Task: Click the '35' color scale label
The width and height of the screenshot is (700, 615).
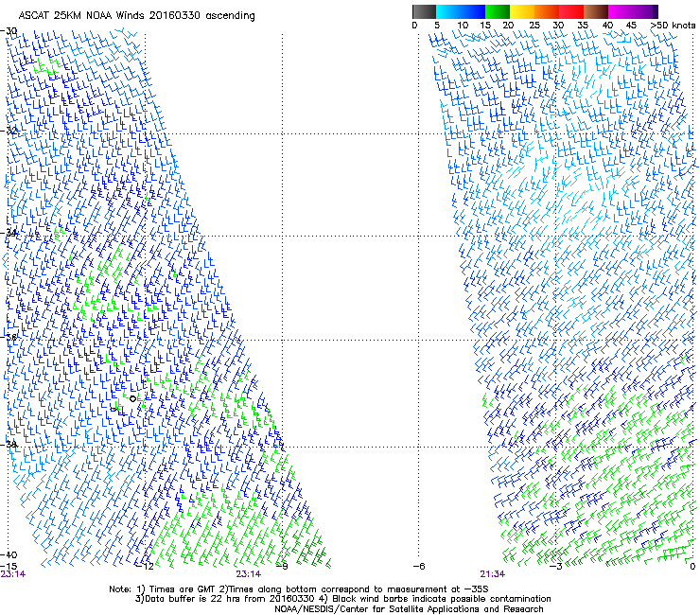Action: coord(583,26)
